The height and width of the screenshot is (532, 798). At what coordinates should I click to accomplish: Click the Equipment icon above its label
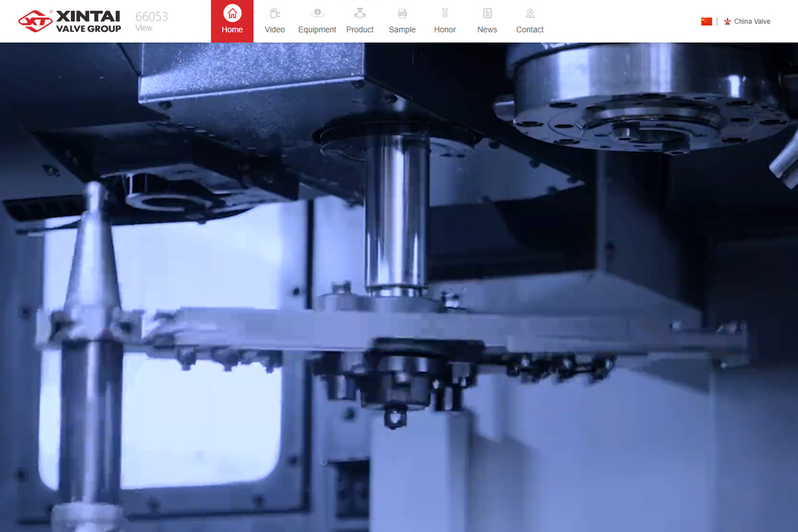click(x=317, y=13)
